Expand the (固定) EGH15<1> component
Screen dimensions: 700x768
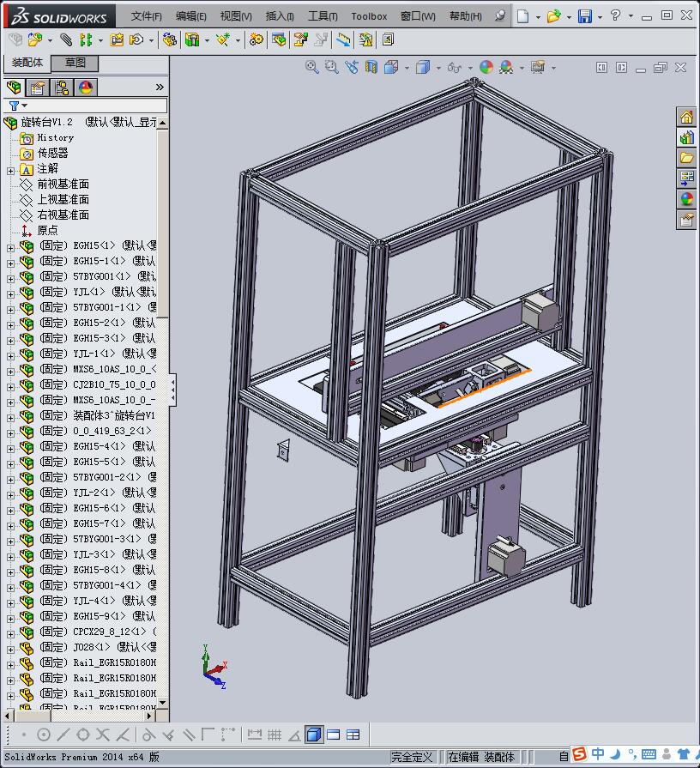coord(11,248)
